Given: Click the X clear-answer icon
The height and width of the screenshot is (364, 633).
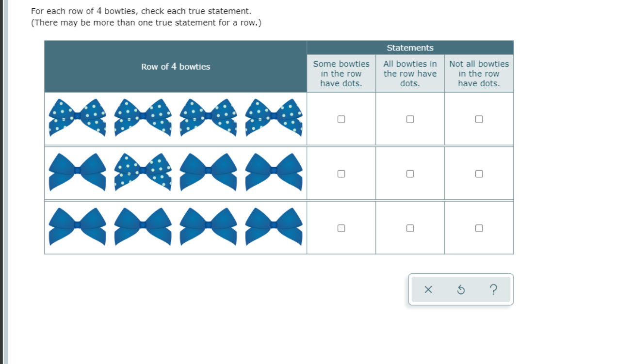Looking at the screenshot, I should click(428, 289).
